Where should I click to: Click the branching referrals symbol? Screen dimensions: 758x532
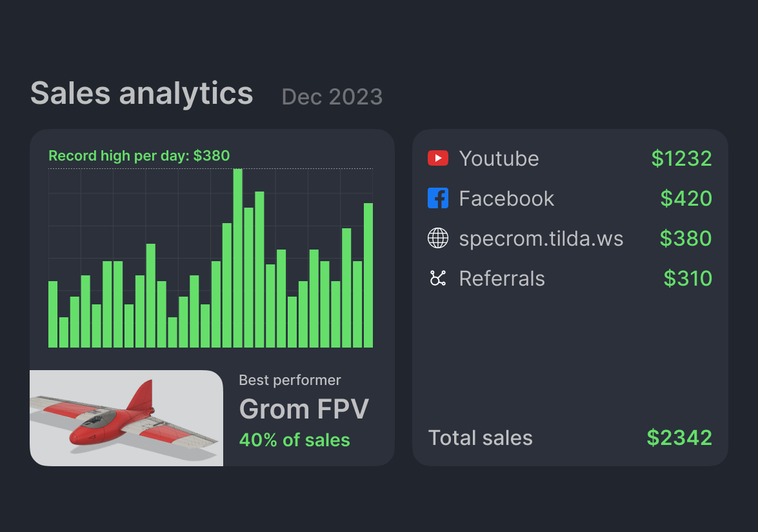pos(438,278)
